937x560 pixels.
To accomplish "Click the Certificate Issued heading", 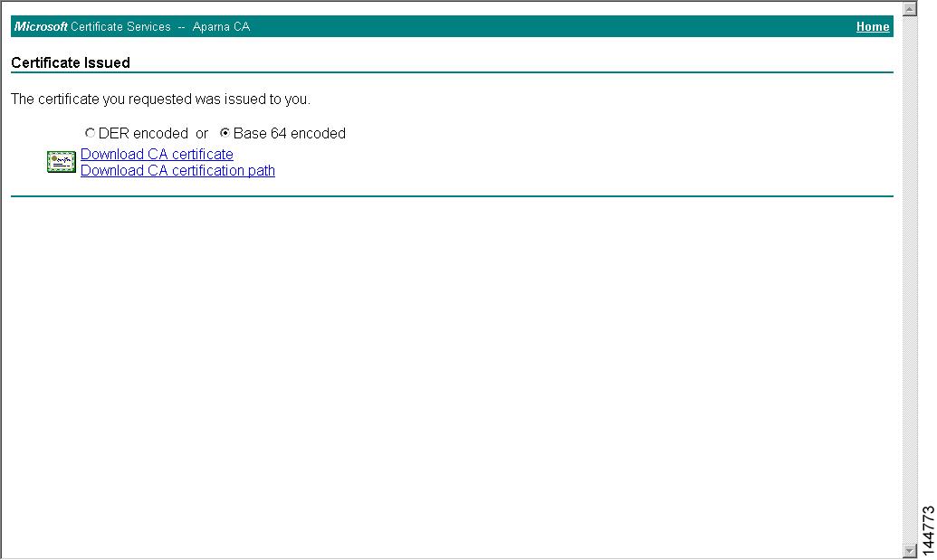I will tap(71, 62).
